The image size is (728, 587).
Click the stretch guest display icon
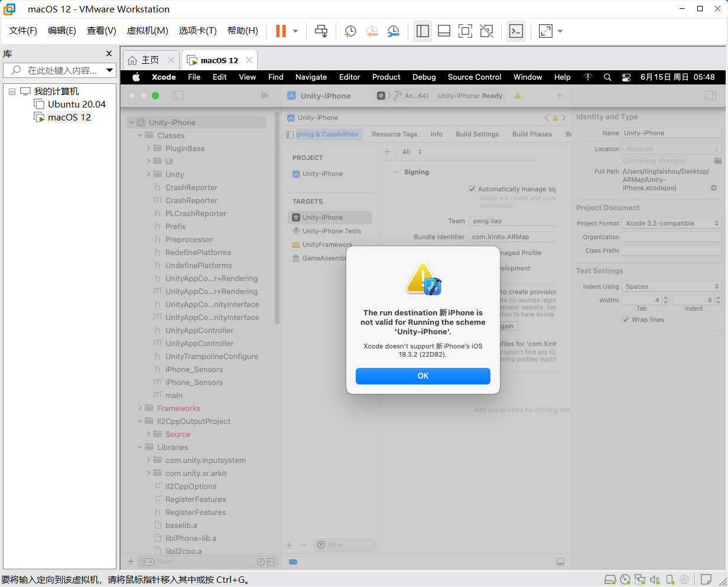pos(545,31)
